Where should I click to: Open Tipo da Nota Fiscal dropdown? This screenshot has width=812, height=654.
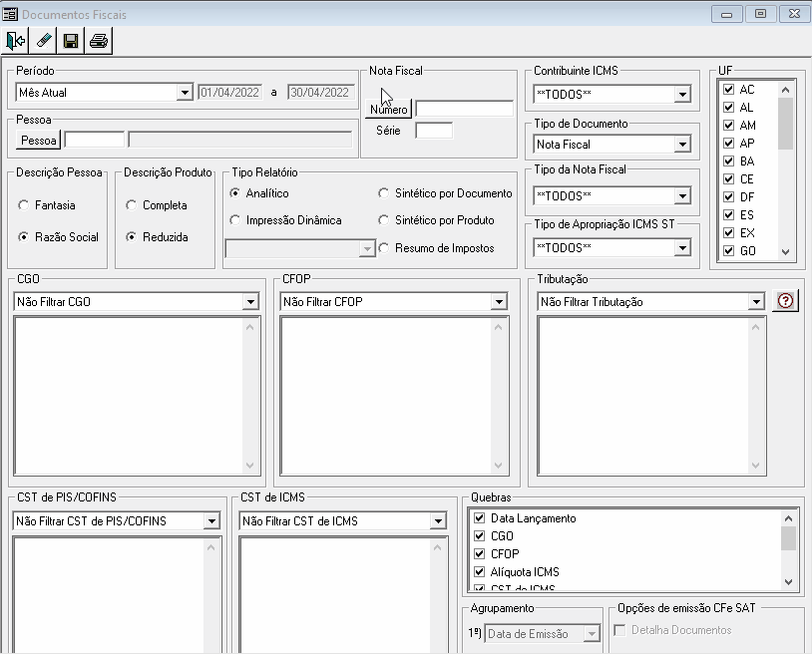point(682,196)
